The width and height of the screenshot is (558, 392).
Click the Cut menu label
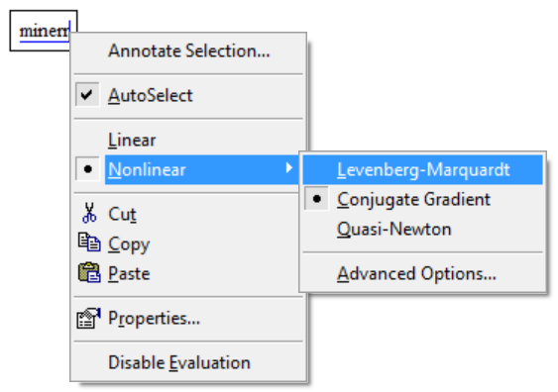[122, 214]
